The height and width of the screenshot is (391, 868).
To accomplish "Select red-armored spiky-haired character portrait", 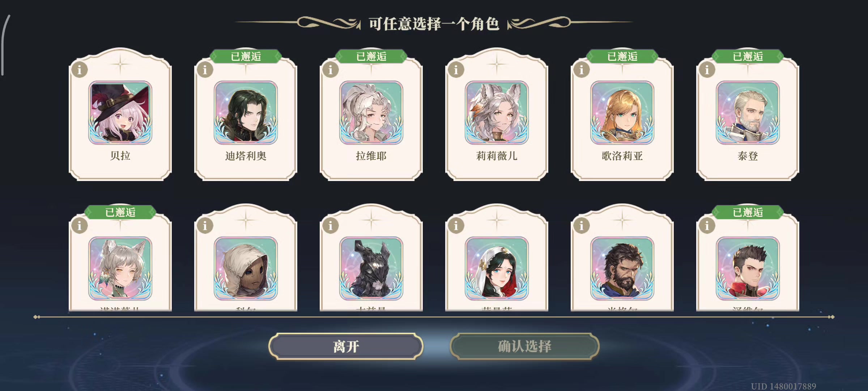I will point(748,269).
